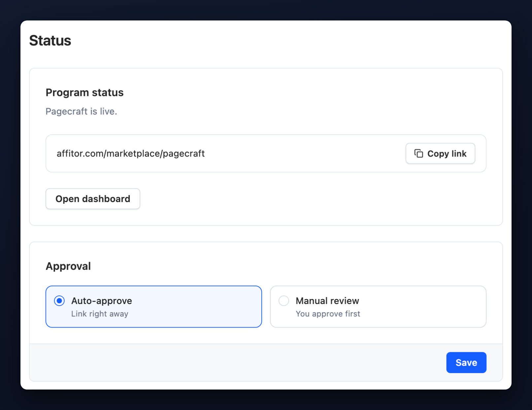Click the Approval section heading

click(68, 266)
